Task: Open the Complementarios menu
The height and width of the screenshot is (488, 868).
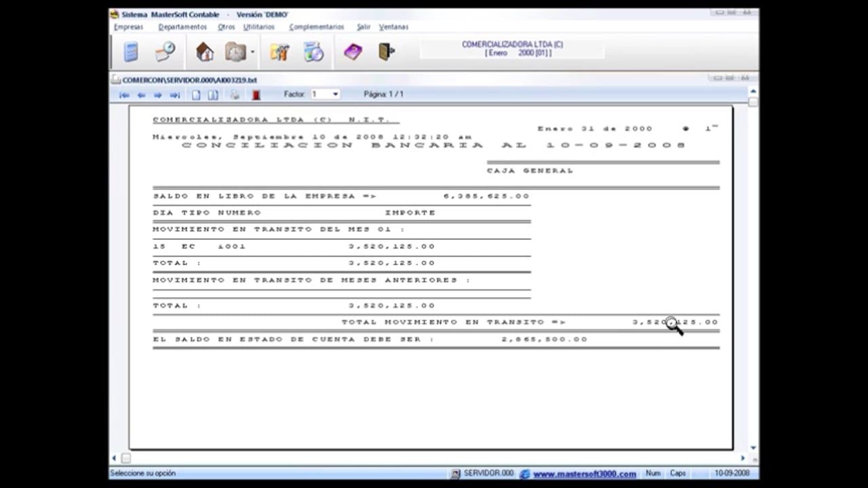Action: pyautogui.click(x=317, y=27)
